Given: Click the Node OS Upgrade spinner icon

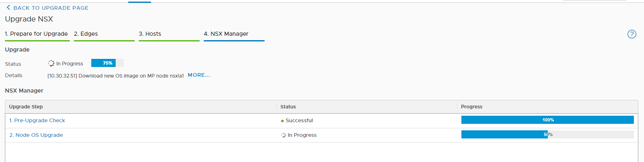Looking at the screenshot, I should pos(283,135).
